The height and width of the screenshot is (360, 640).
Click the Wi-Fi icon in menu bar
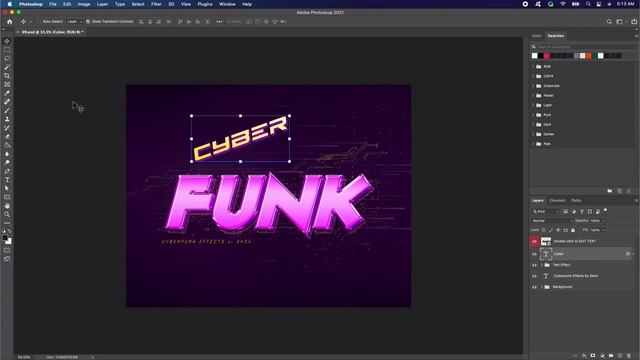coord(562,4)
